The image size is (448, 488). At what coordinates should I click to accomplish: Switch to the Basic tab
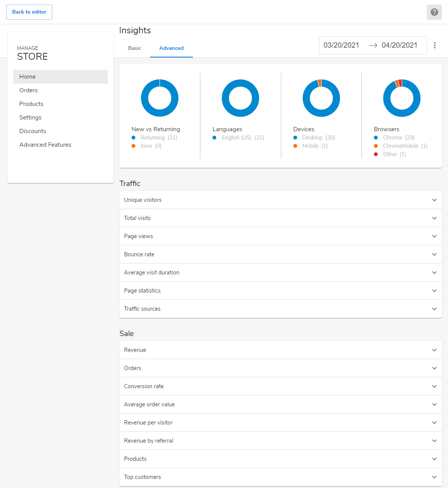[135, 48]
